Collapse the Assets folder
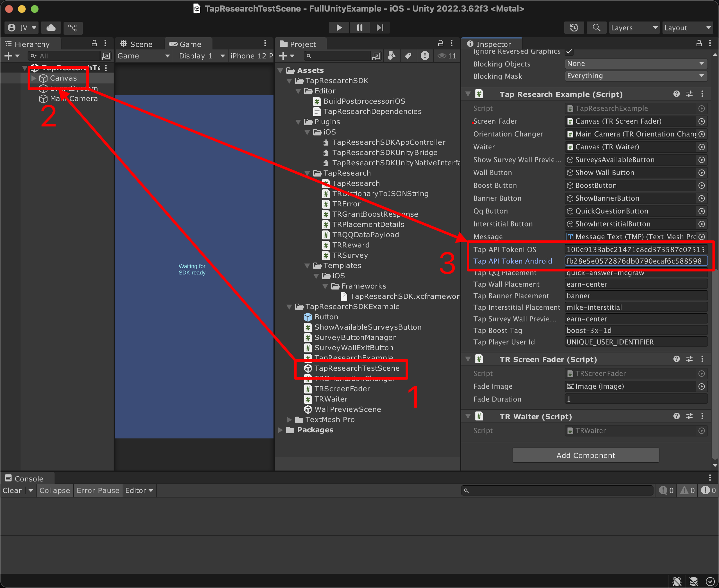 pyautogui.click(x=281, y=71)
